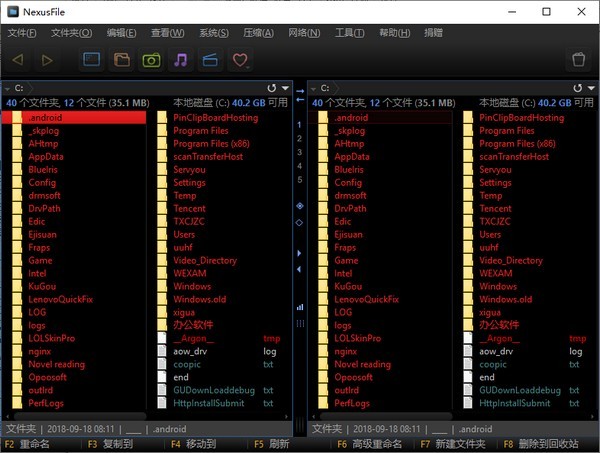Go back with the left arrow toolbar icon
Screen dimensions: 600x453
coord(18,60)
